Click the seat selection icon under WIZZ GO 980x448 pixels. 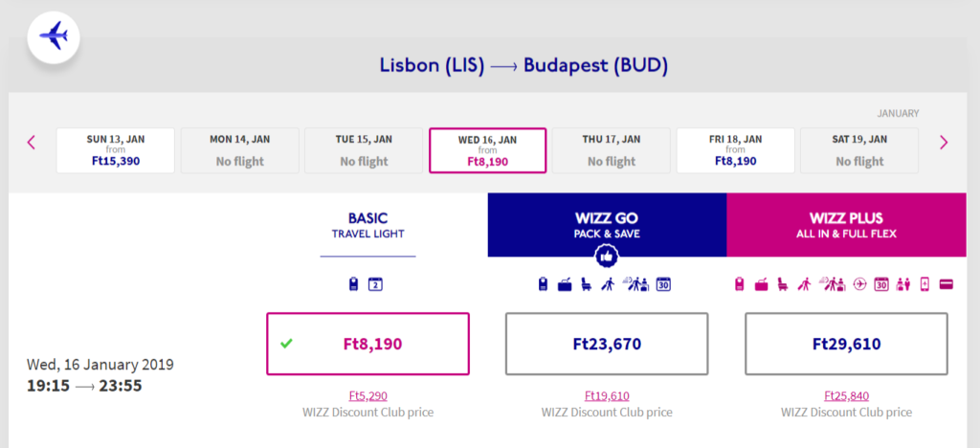587,284
